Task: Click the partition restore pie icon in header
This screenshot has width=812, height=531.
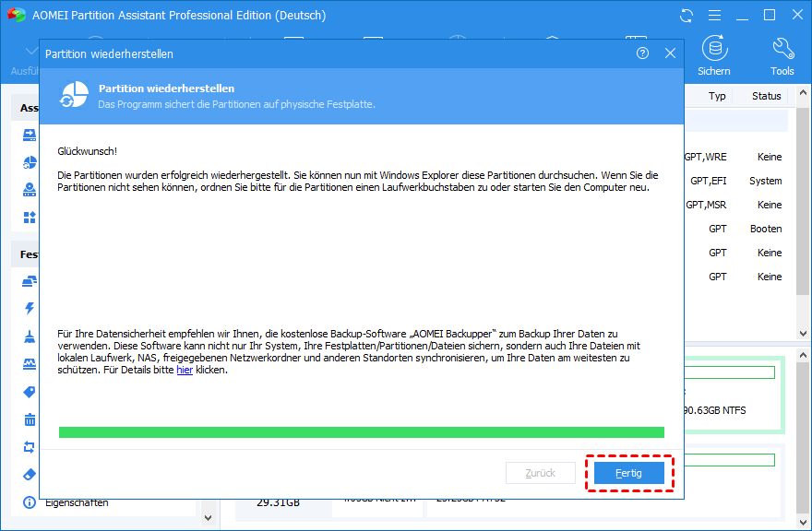Action: pos(74,95)
